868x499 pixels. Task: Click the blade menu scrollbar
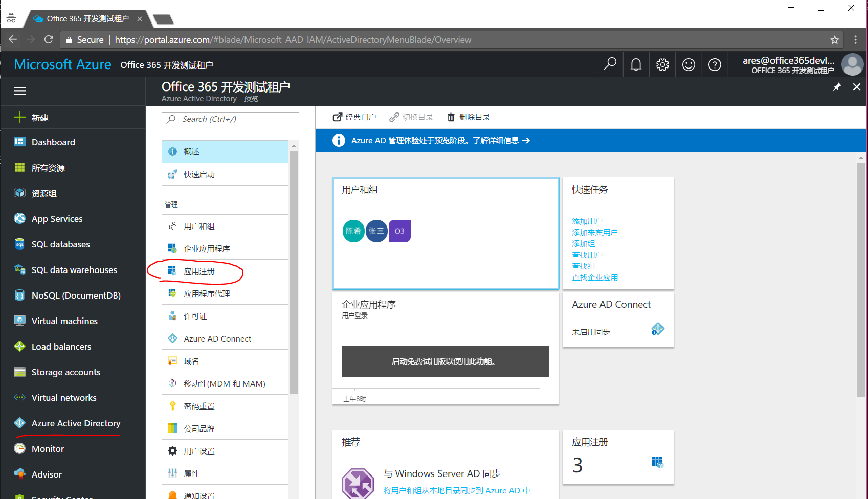294,271
